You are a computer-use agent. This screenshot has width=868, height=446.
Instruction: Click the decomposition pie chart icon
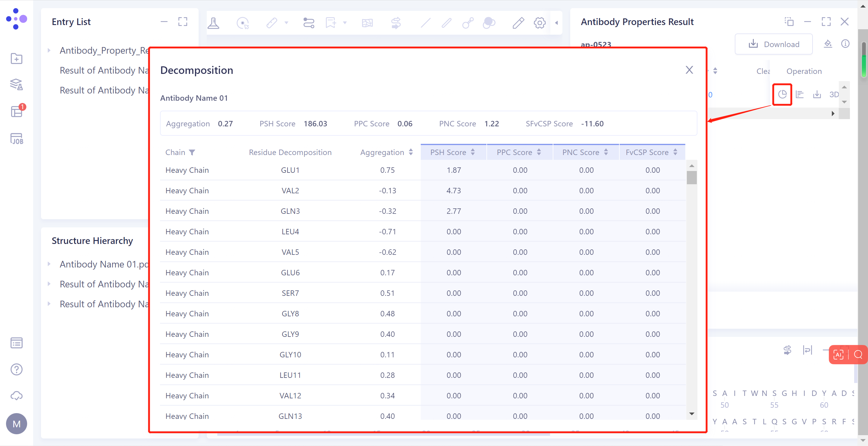(x=782, y=94)
